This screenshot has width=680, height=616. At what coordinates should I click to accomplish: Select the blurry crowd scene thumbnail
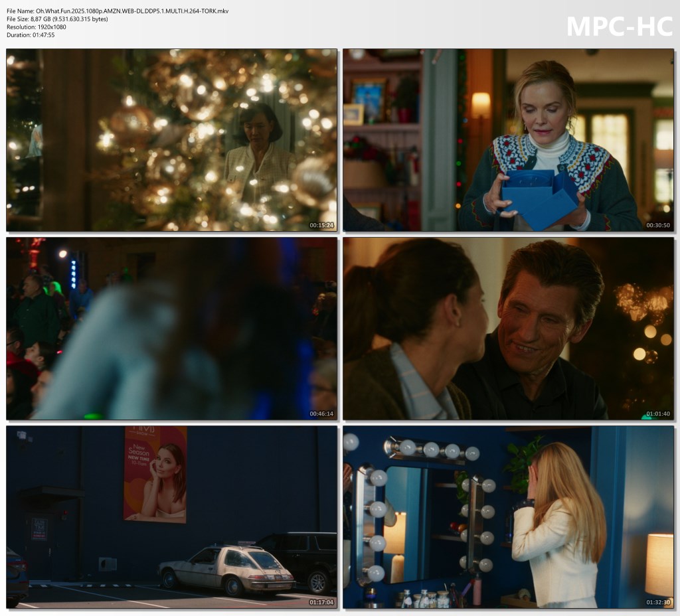click(171, 329)
